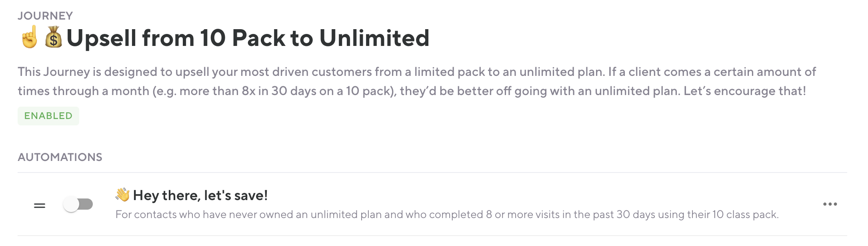Toggle the "Hey there, let's save!" automation switch
This screenshot has width=868, height=246.
point(78,204)
